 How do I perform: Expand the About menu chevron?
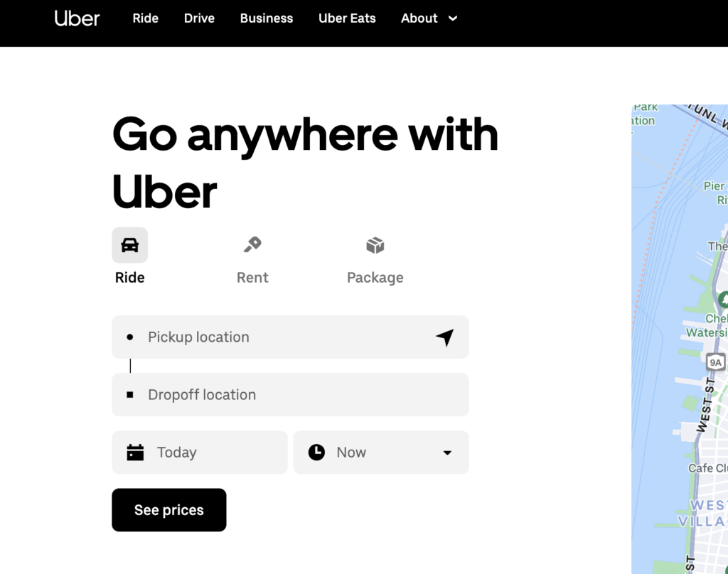coord(454,18)
